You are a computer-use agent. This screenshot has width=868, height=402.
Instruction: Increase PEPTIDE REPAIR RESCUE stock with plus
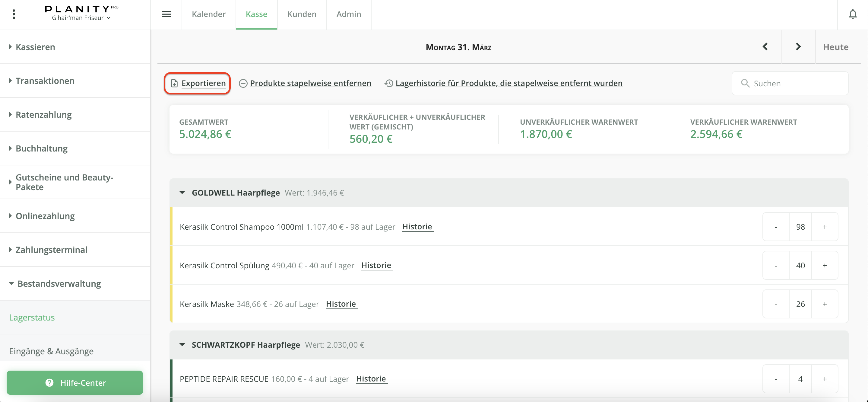click(x=825, y=379)
